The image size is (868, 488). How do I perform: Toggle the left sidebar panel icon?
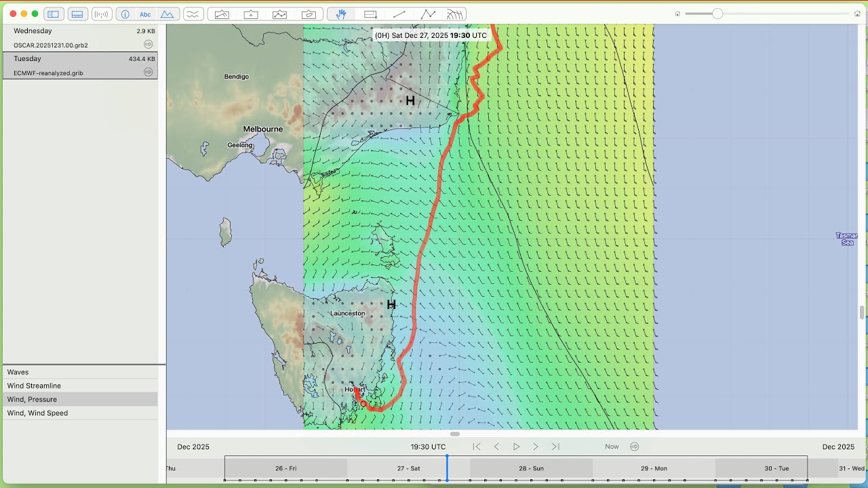tap(54, 14)
